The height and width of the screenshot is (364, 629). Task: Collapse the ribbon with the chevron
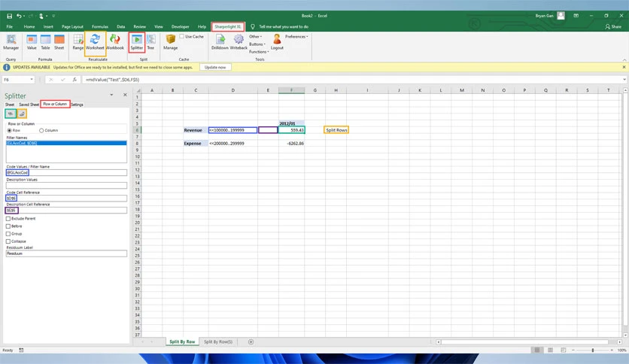(x=624, y=59)
